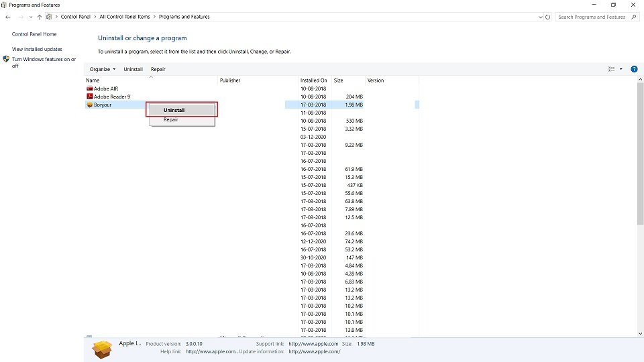Click the 61.9 MB size value
Viewport: 644px width, 362px height.
[354, 169]
